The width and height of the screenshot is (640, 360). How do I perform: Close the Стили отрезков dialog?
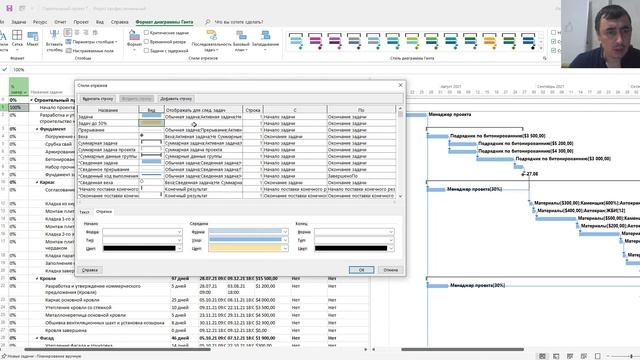pos(400,85)
